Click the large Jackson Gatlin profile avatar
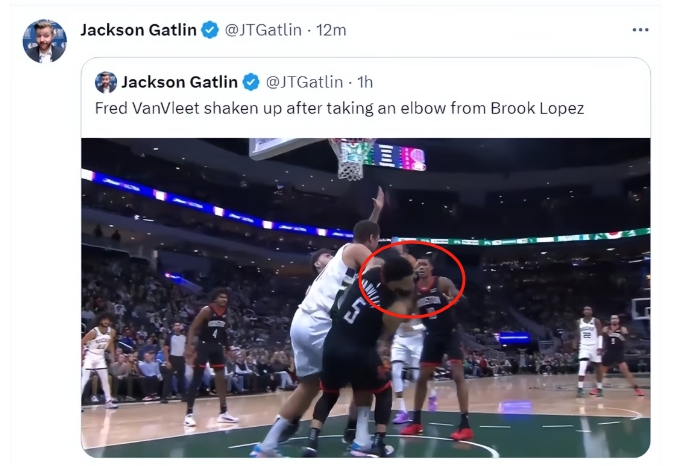Image resolution: width=689 pixels, height=467 pixels. click(45, 41)
